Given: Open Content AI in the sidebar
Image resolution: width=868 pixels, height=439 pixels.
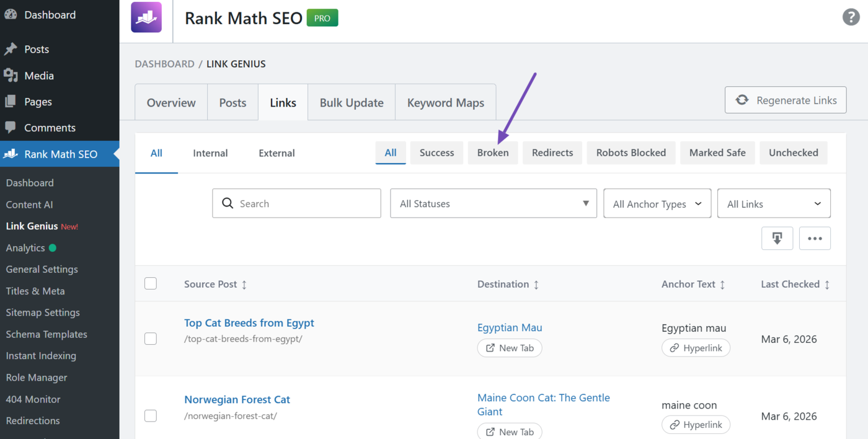Looking at the screenshot, I should (x=29, y=205).
